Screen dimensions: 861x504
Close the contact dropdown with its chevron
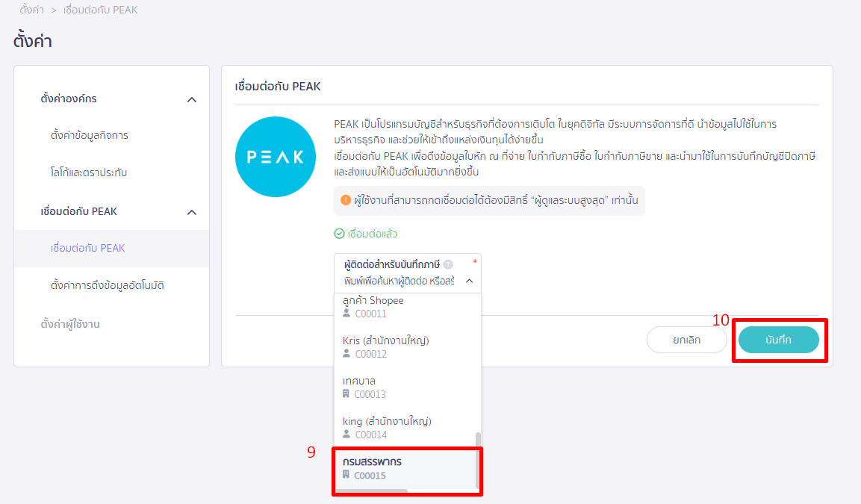click(x=470, y=281)
